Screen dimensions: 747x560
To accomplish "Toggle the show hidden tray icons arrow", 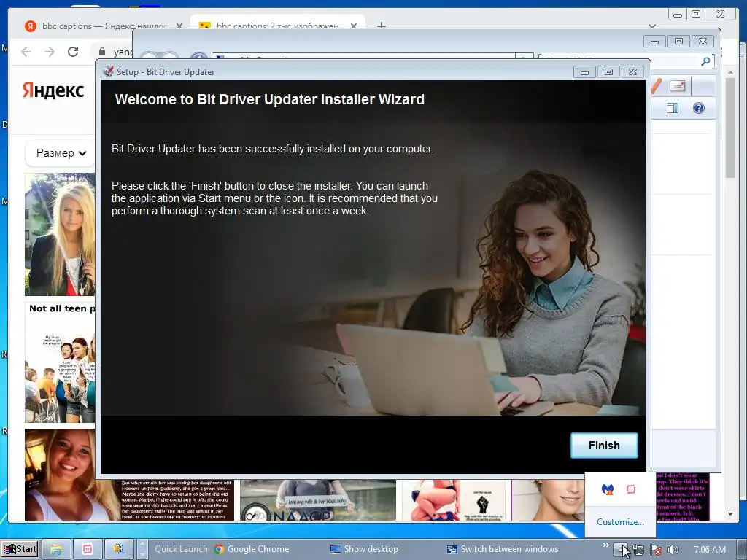I will coord(620,550).
